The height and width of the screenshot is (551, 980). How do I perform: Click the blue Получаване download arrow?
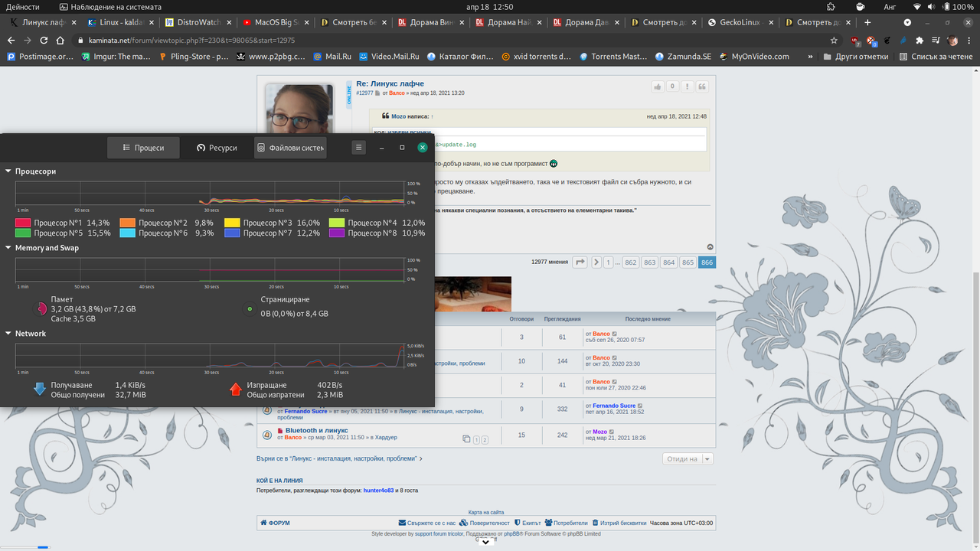[x=40, y=390]
